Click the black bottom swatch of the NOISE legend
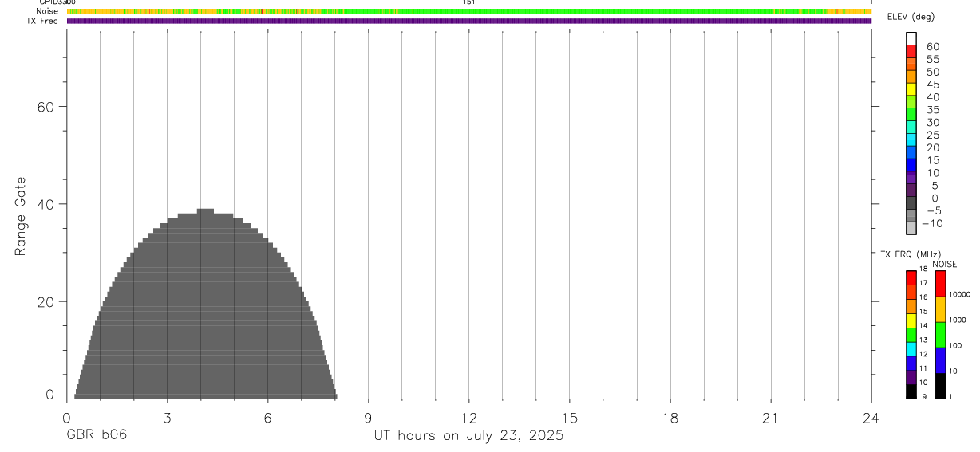 coord(941,386)
